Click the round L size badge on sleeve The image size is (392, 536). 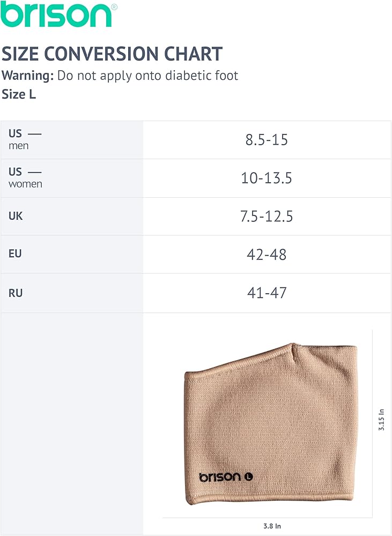click(248, 477)
